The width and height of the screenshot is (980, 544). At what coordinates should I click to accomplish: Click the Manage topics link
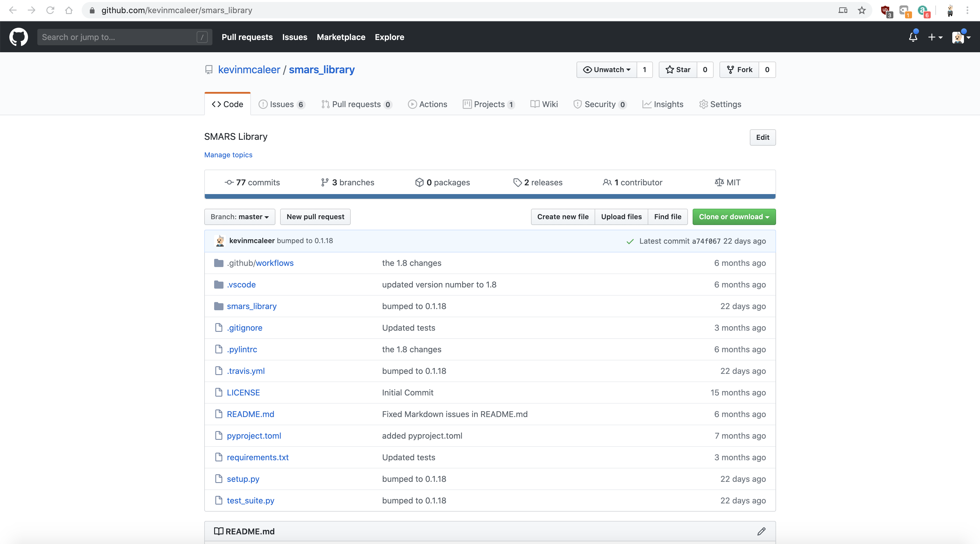[228, 155]
